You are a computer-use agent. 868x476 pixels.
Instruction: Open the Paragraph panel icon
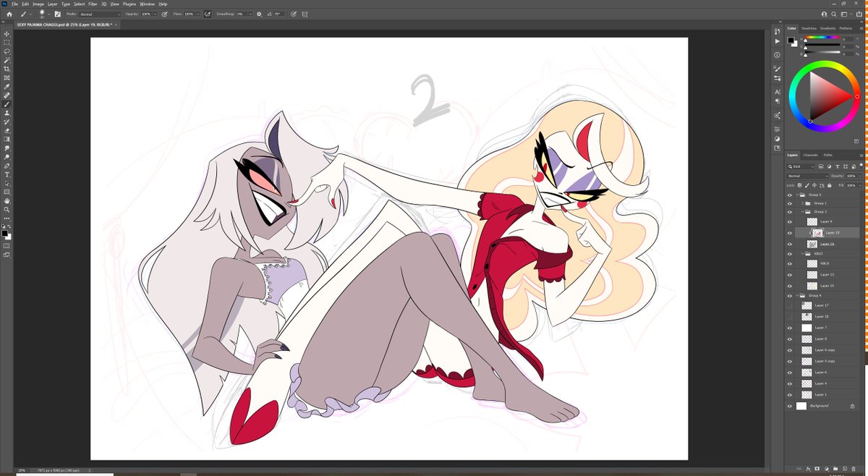[778, 102]
